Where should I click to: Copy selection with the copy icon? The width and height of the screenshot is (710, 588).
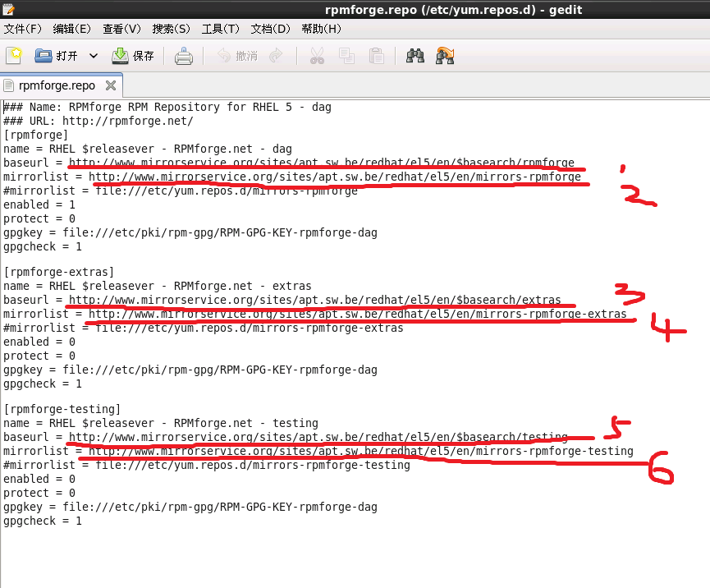[x=347, y=56]
